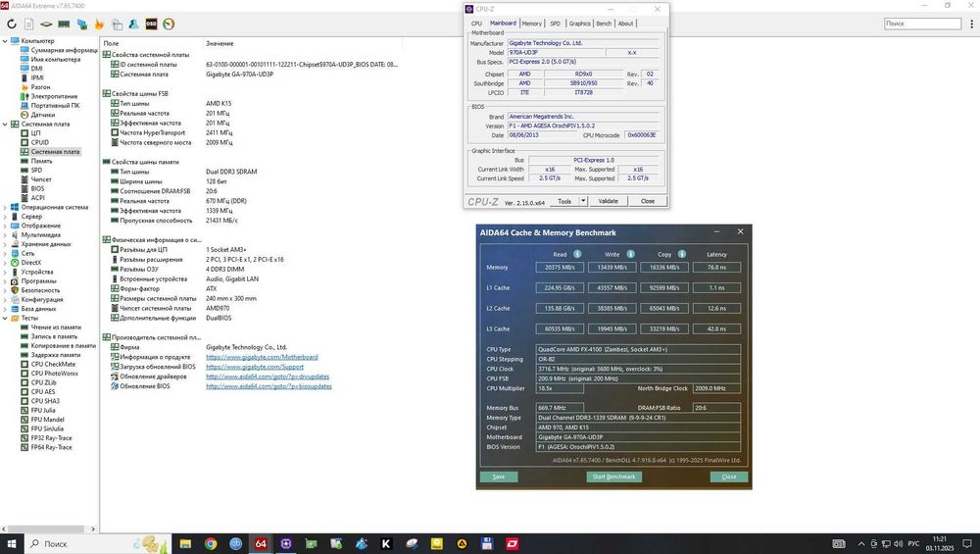
Task: Open the AIDA64 driver updates link
Action: (x=268, y=377)
